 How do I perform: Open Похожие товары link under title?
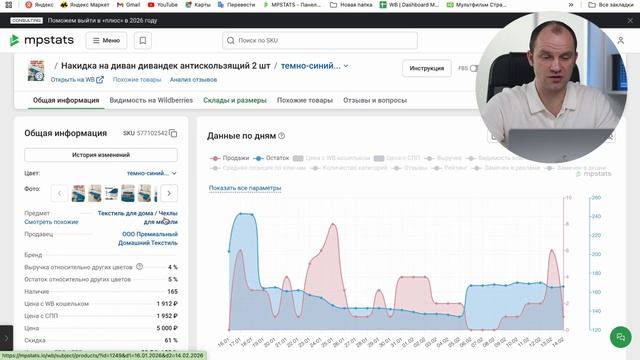click(x=137, y=80)
